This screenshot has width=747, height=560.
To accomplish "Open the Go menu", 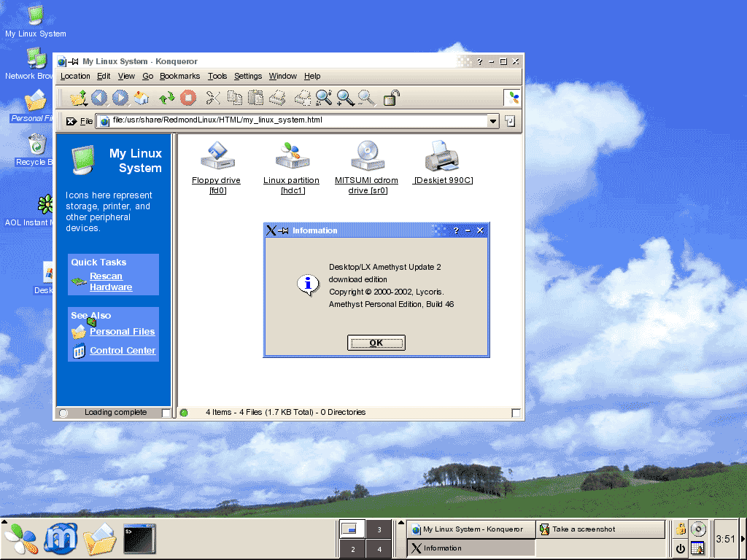I will pos(147,76).
